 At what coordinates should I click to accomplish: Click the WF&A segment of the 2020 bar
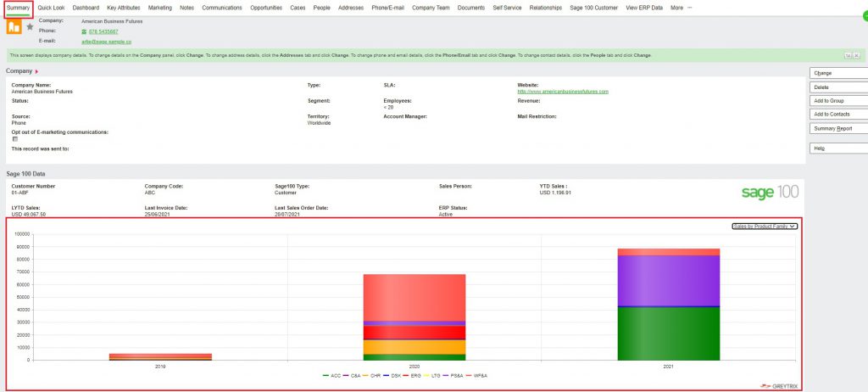pyautogui.click(x=414, y=297)
